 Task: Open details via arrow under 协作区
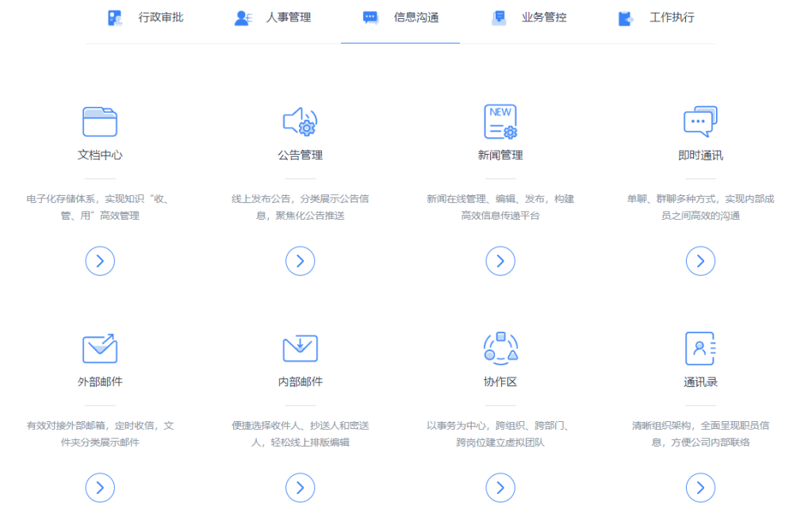[x=500, y=488]
